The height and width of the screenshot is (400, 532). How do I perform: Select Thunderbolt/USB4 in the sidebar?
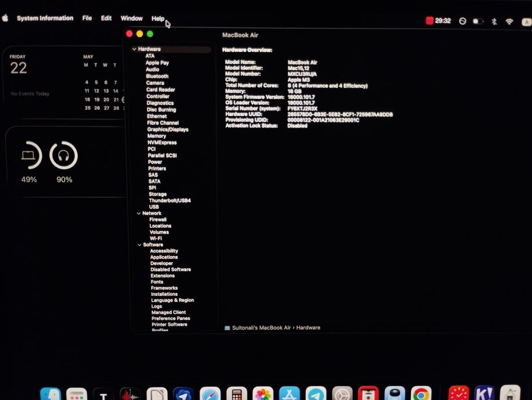pyautogui.click(x=170, y=201)
